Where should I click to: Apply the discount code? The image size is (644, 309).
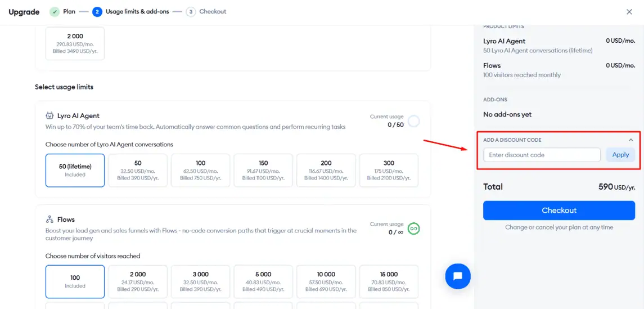(x=620, y=155)
